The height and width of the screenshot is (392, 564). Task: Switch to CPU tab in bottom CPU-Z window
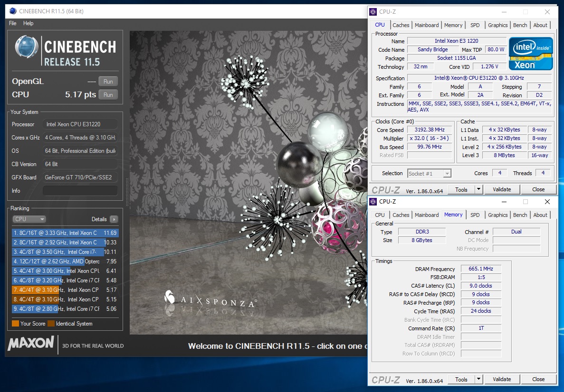coord(380,215)
